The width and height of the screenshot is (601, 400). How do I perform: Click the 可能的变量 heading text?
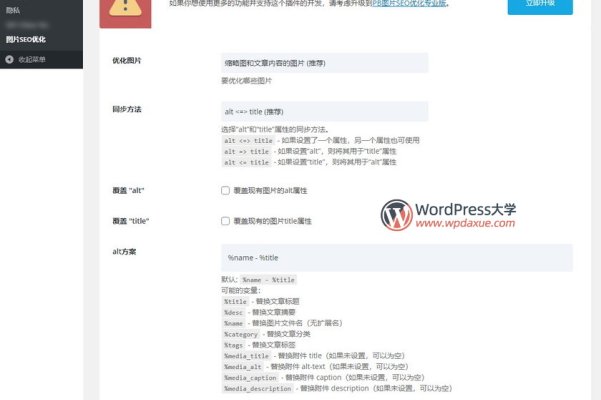(241, 290)
